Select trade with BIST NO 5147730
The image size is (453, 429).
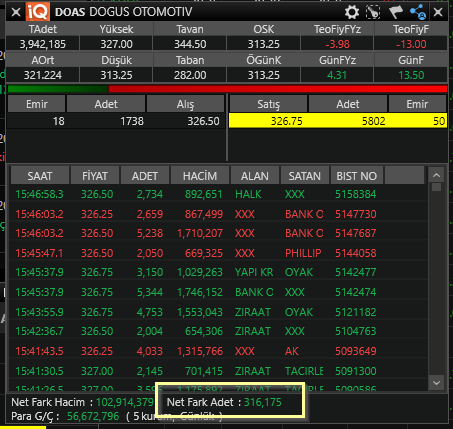click(218, 214)
